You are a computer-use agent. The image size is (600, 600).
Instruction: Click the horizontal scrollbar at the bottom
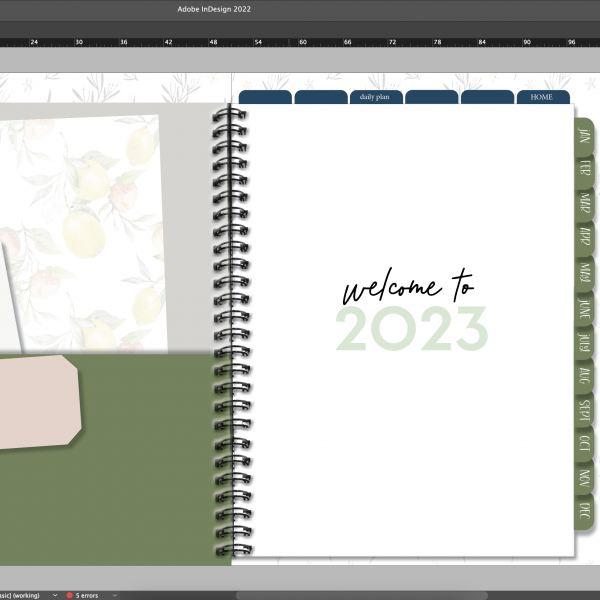click(x=362, y=595)
